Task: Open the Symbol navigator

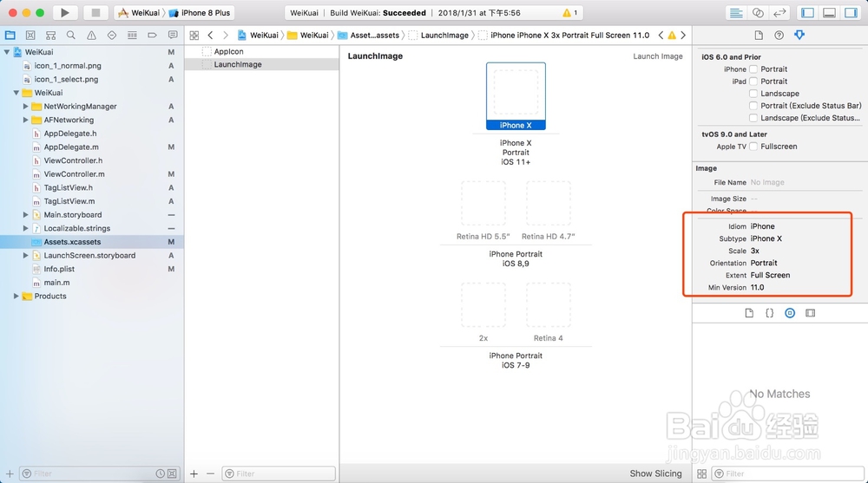Action: 51,35
